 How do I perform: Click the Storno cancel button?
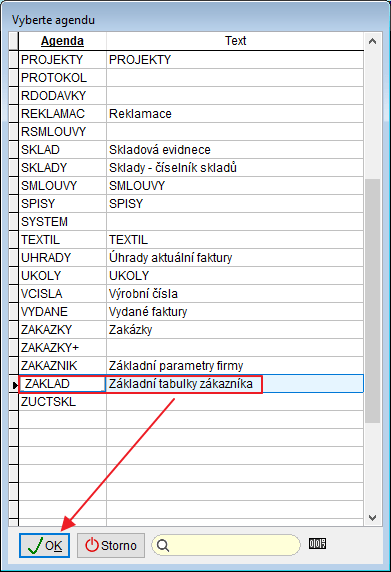(x=111, y=545)
